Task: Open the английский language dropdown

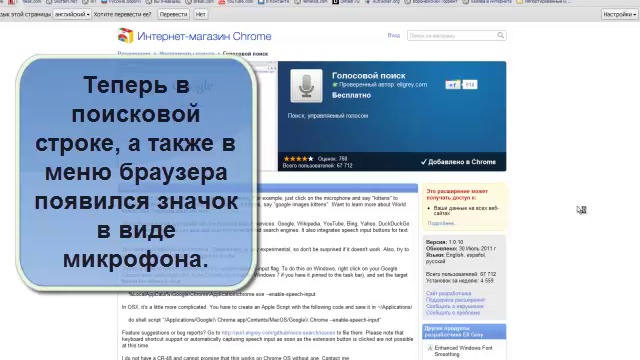Action: click(72, 14)
